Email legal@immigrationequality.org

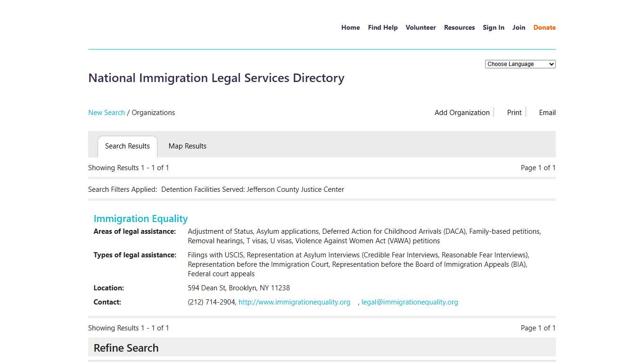(410, 302)
